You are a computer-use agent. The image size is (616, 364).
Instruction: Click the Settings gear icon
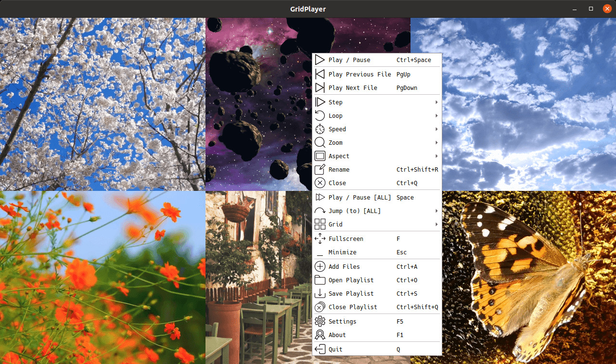[x=320, y=321]
